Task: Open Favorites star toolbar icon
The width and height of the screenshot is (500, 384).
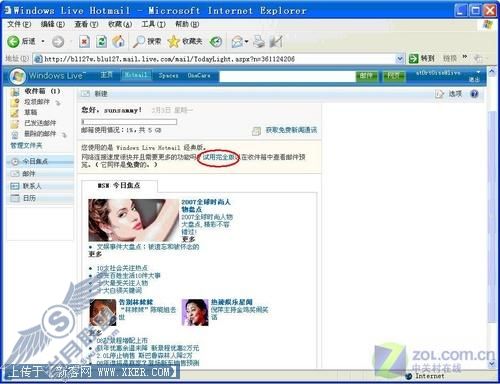Action: (173, 42)
